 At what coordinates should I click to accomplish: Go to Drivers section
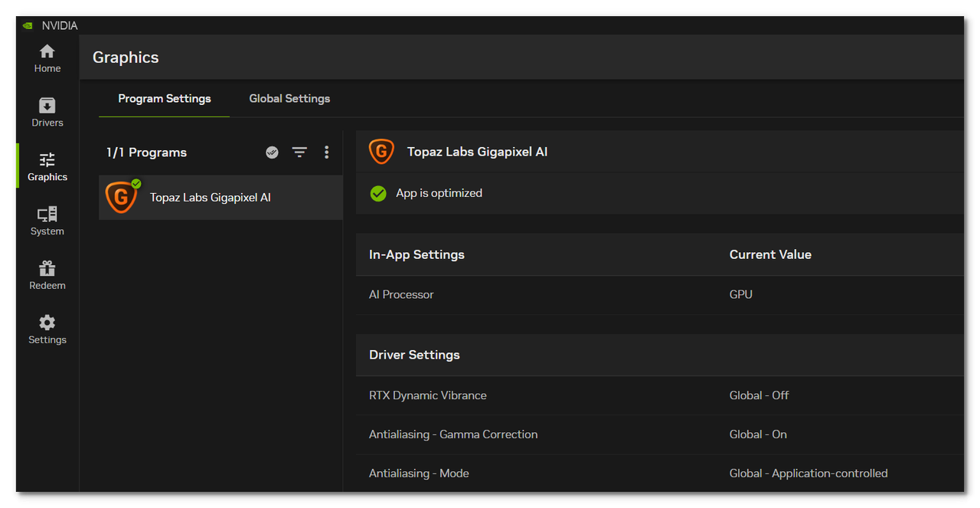pyautogui.click(x=47, y=113)
